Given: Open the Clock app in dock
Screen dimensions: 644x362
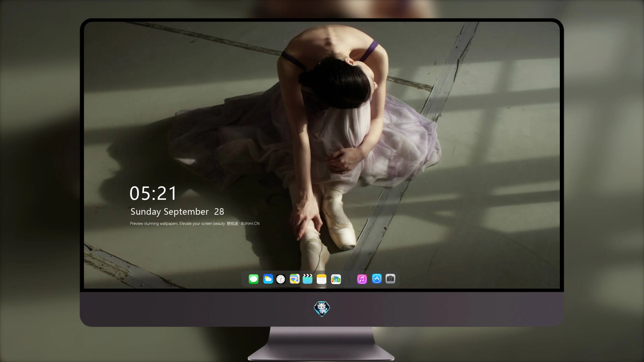Looking at the screenshot, I should (281, 279).
